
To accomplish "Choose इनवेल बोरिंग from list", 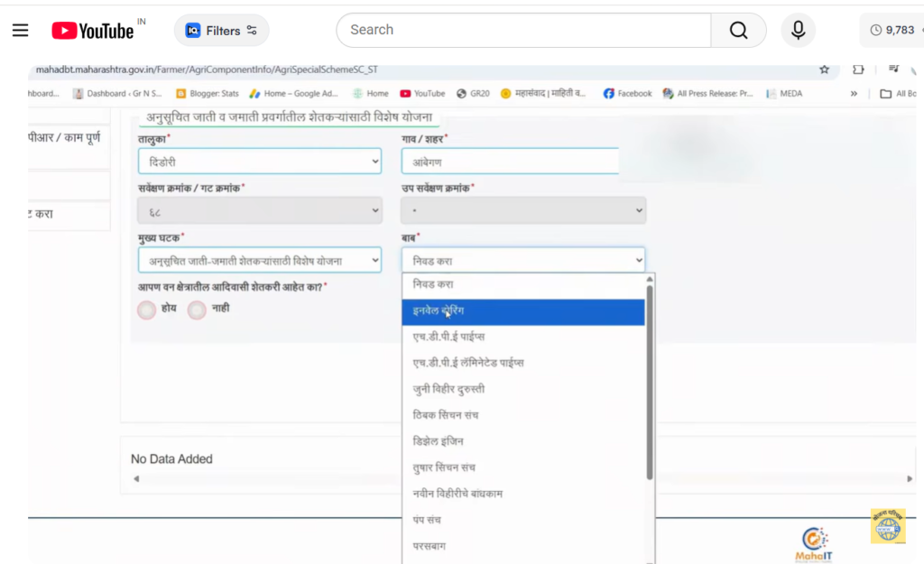I will click(x=523, y=311).
